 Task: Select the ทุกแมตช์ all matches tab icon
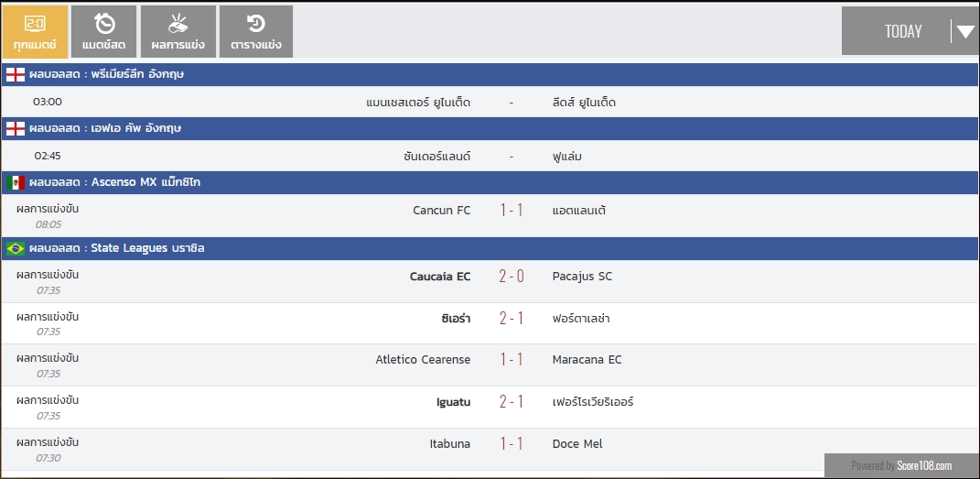tap(35, 25)
